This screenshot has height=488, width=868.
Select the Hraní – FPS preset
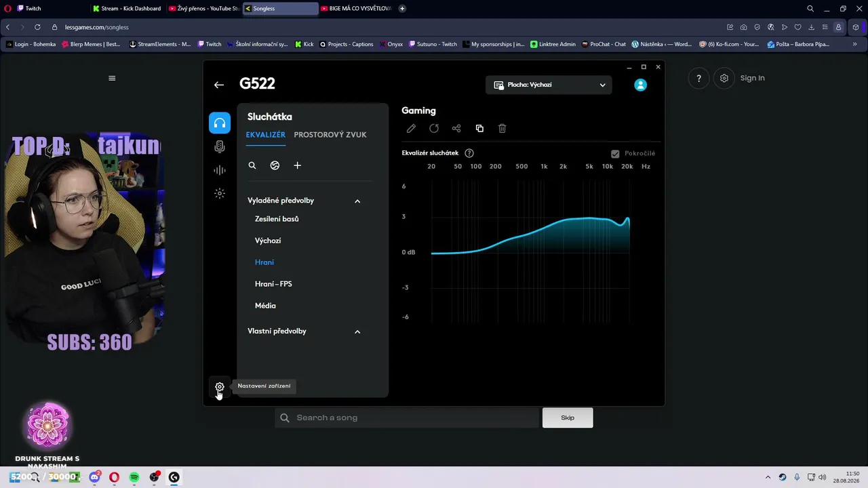point(273,284)
